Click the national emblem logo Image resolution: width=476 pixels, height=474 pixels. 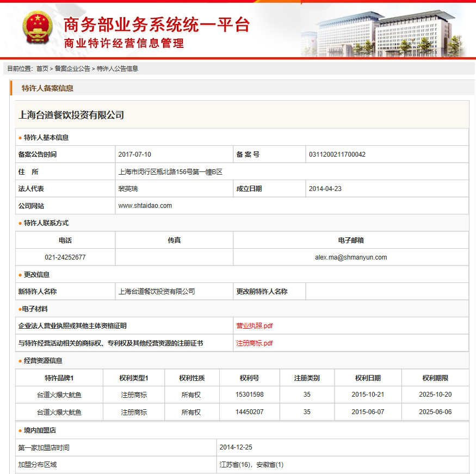tap(38, 27)
